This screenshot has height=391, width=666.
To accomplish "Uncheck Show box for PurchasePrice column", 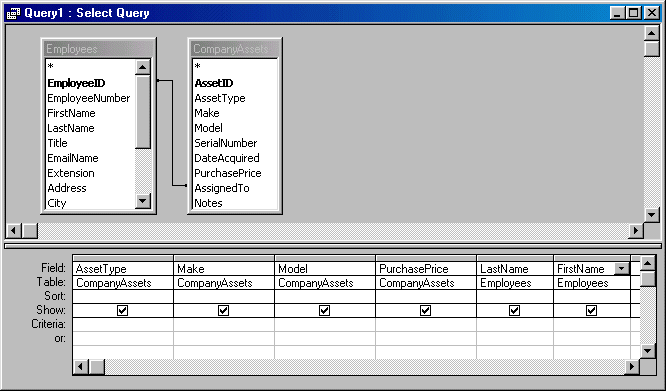I will click(x=426, y=310).
